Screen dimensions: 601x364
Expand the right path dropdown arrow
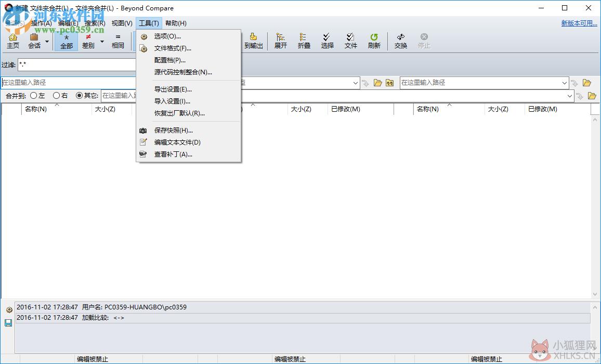click(x=564, y=83)
